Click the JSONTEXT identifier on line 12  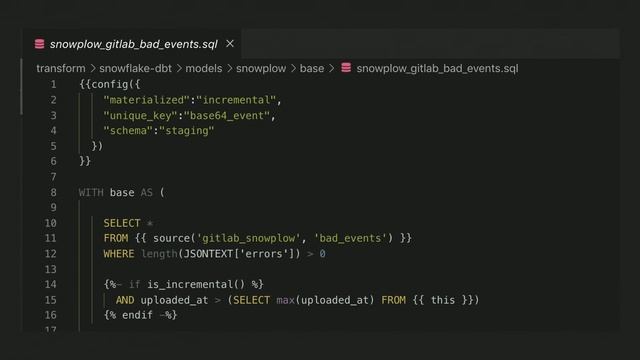tap(209, 254)
